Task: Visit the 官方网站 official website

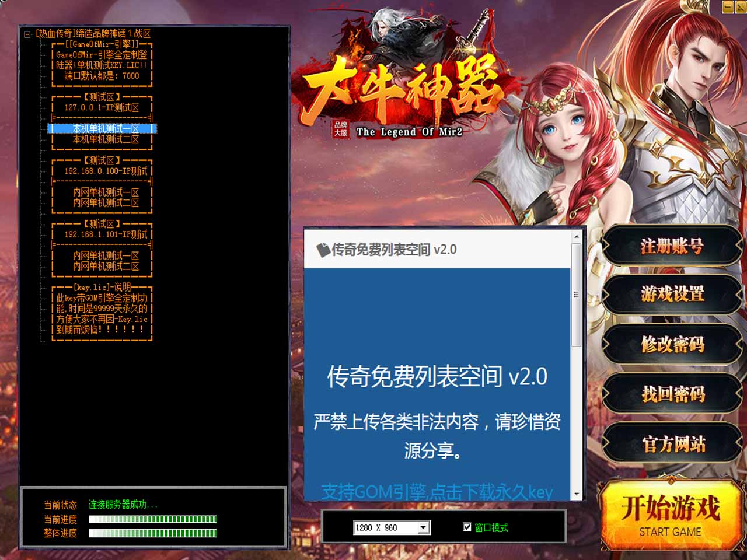Action: point(672,444)
